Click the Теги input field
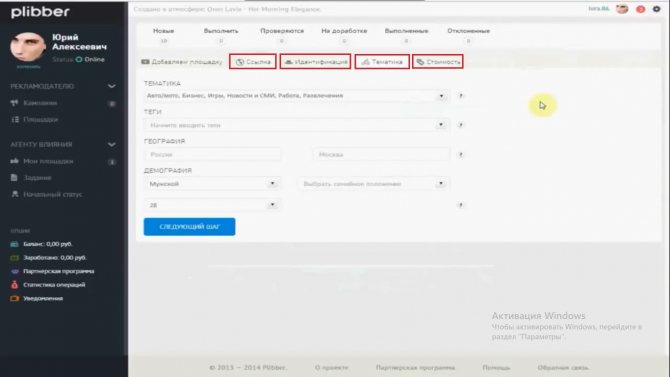 coord(296,125)
